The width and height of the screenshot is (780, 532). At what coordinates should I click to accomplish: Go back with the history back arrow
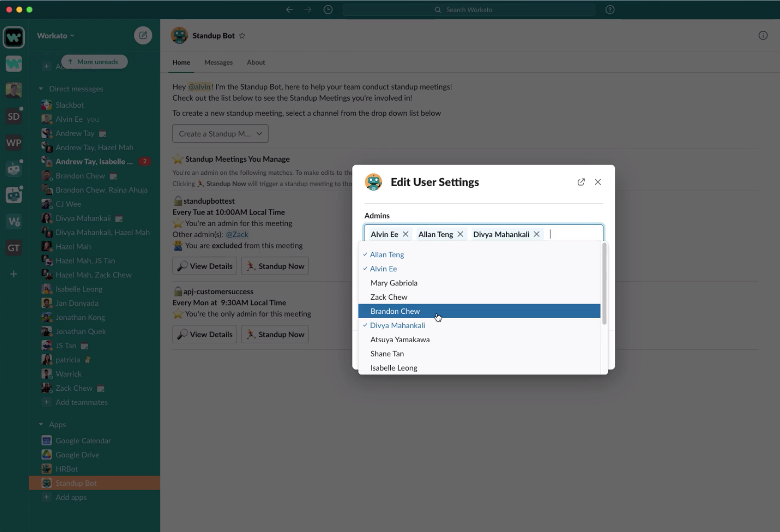pyautogui.click(x=290, y=9)
